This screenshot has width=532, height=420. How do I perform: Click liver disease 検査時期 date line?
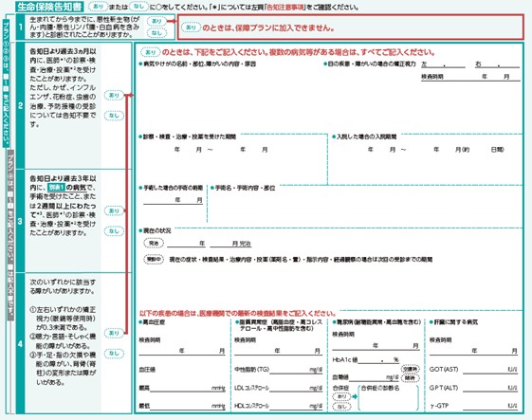473,351
